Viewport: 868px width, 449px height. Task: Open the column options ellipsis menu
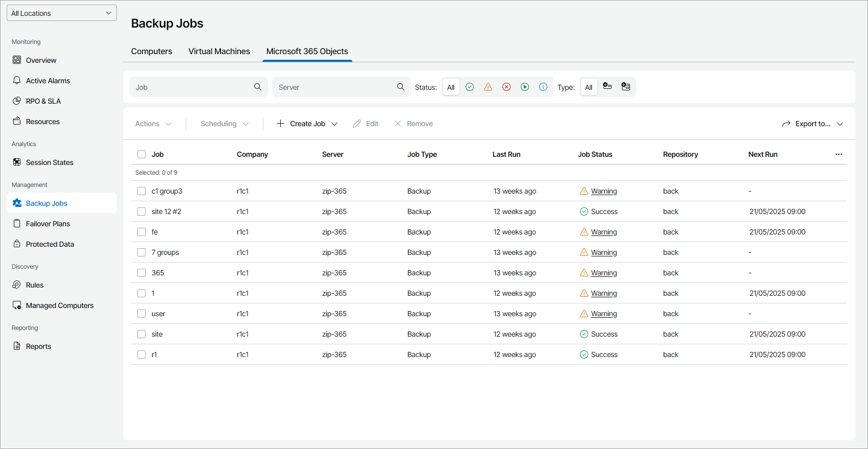tap(838, 154)
